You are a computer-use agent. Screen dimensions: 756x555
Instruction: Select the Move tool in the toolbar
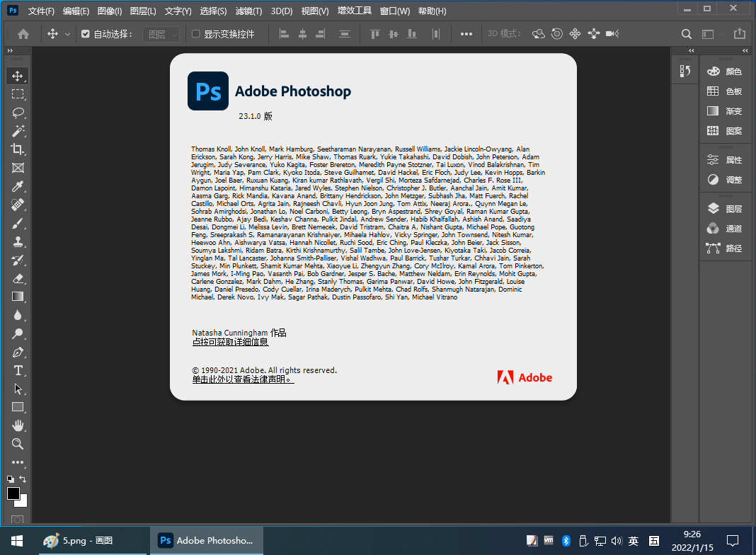point(18,76)
